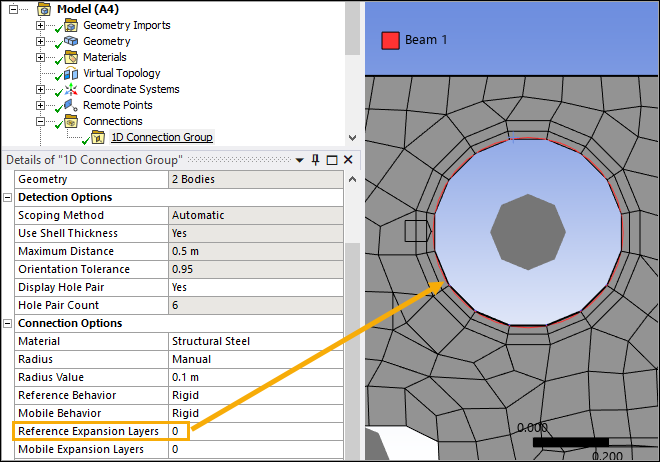Click the Geometry Imports folder icon
The width and height of the screenshot is (660, 462).
coord(72,25)
